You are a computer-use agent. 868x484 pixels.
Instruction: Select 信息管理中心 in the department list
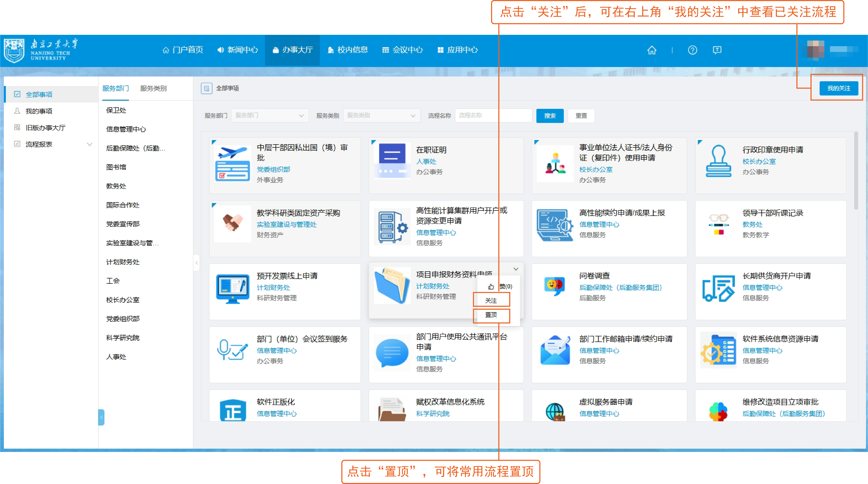click(126, 129)
